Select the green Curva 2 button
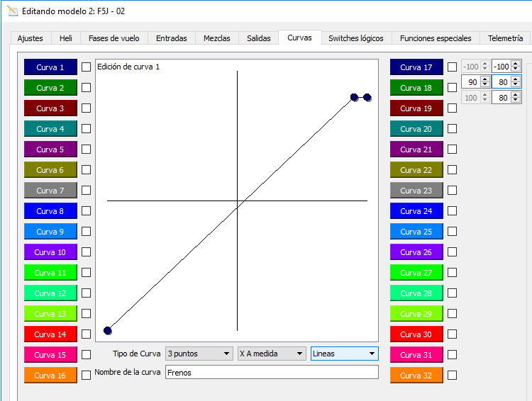This screenshot has width=532, height=401. 50,88
